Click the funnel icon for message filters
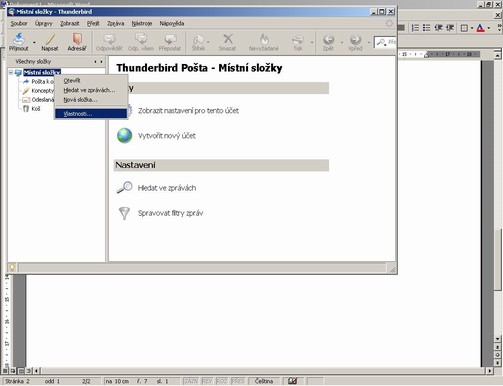This screenshot has width=503, height=386. click(124, 213)
